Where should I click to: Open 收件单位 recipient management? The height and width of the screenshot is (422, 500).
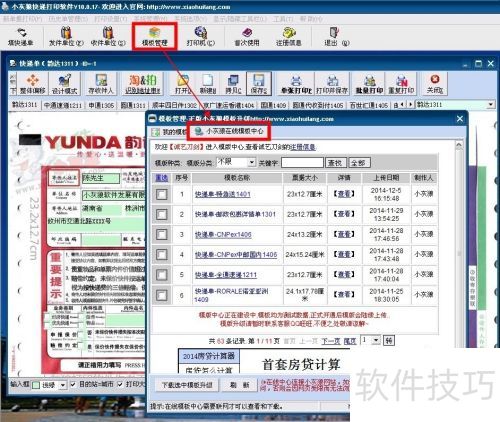(x=108, y=37)
